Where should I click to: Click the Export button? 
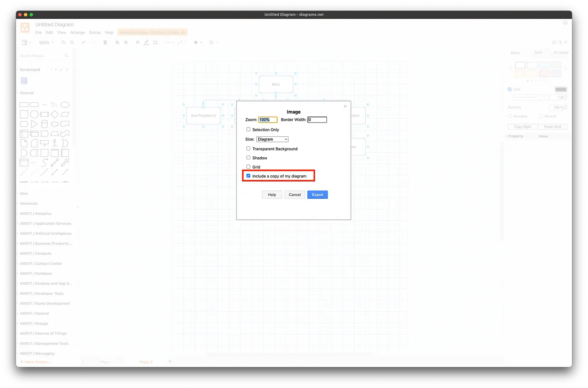pos(317,194)
